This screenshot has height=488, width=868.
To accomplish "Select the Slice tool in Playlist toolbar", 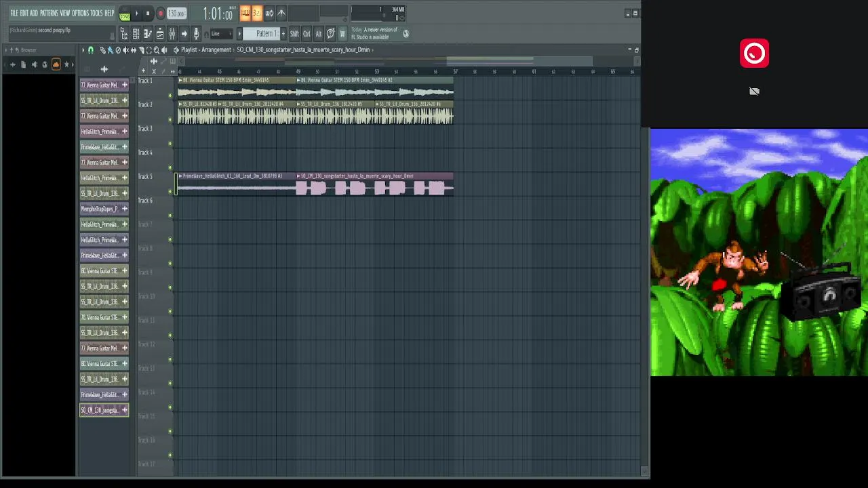I will coord(141,49).
